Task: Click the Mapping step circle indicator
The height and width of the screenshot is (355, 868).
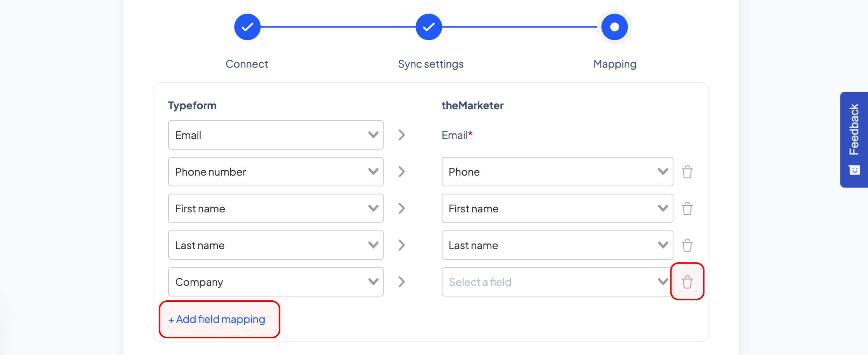Action: coord(615,27)
